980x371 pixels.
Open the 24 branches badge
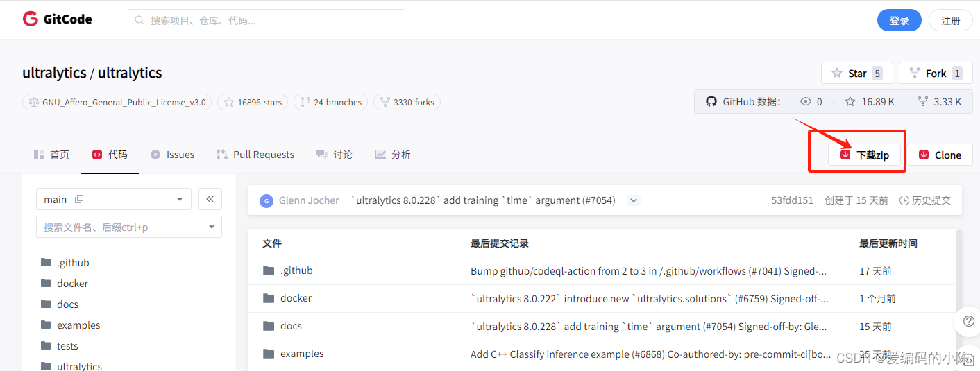(330, 102)
